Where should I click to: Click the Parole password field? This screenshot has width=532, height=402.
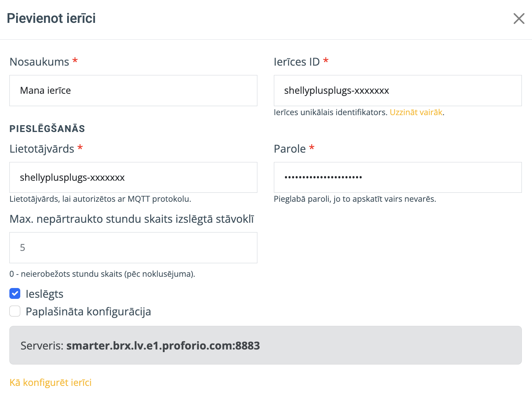tap(398, 177)
